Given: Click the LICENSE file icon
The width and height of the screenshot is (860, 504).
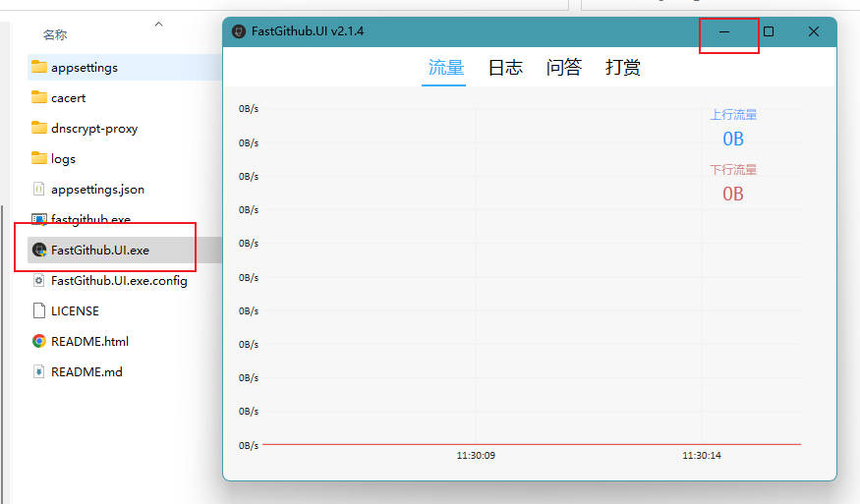Looking at the screenshot, I should pos(39,311).
